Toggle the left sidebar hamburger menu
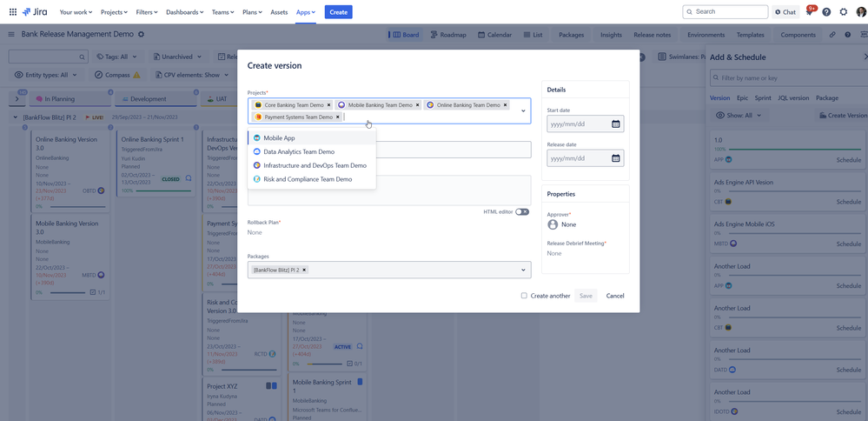The image size is (868, 421). 11,34
